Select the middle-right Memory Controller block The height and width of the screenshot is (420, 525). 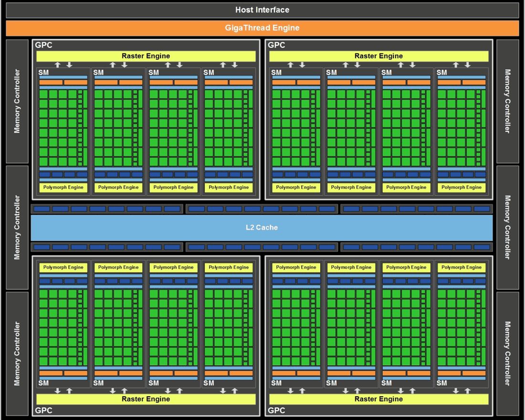tap(507, 227)
